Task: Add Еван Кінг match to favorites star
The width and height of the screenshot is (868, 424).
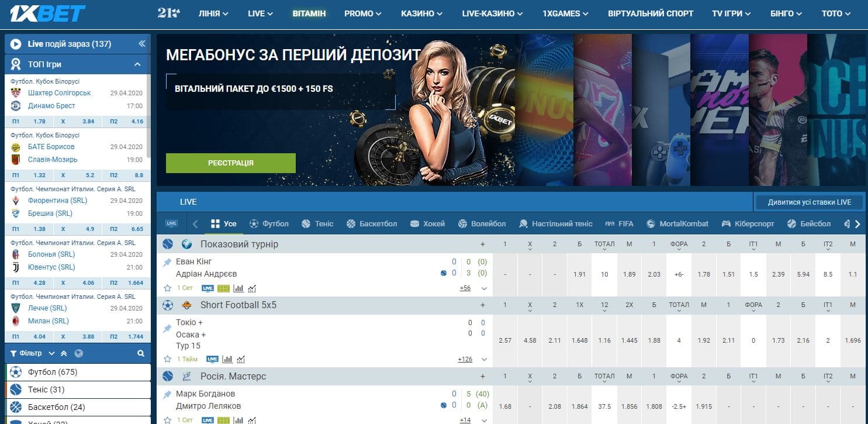Action: pos(168,288)
